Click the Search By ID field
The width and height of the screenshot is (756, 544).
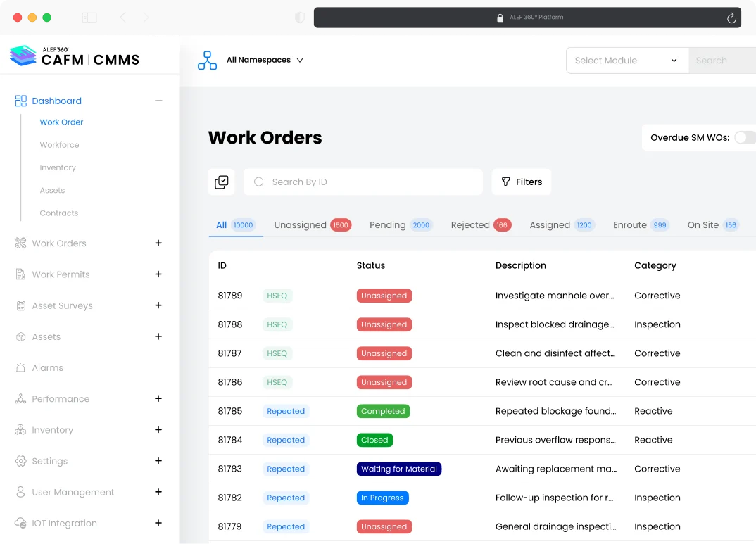[363, 182]
